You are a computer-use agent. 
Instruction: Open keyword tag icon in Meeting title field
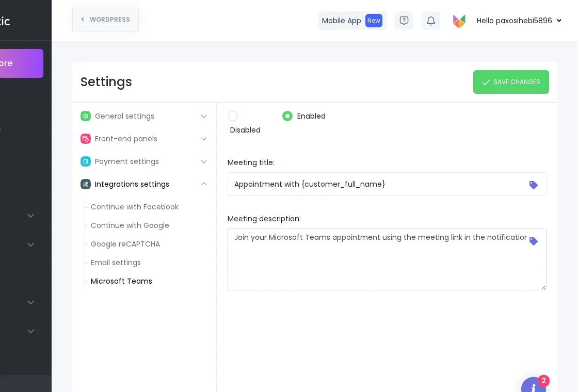[534, 185]
